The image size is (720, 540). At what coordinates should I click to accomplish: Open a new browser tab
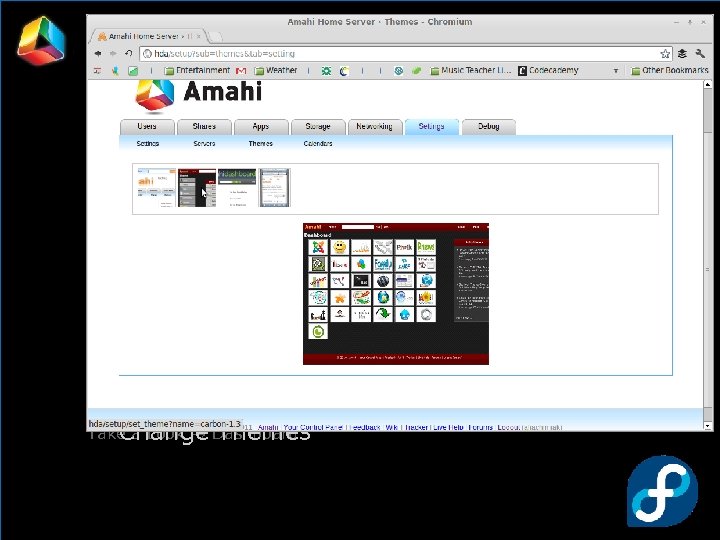pos(214,37)
